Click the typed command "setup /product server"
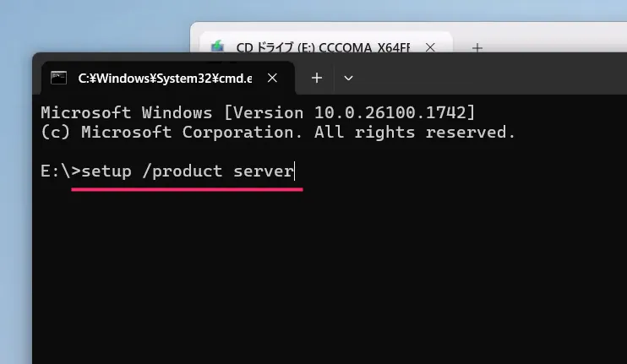The height and width of the screenshot is (364, 627). (188, 171)
